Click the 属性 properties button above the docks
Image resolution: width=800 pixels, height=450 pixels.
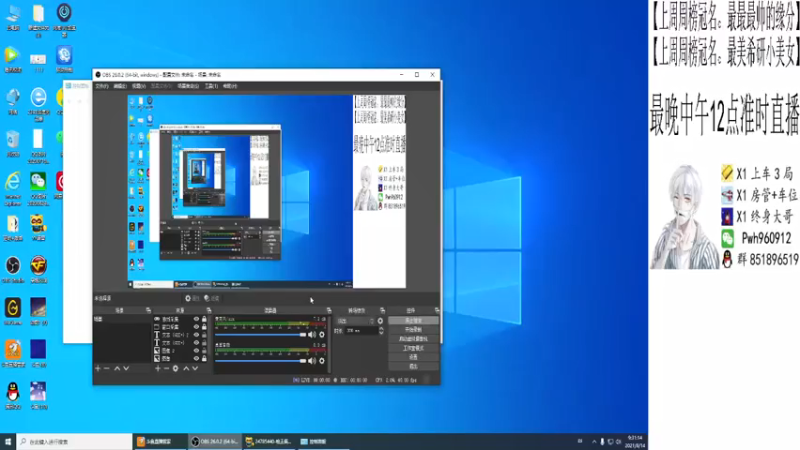pyautogui.click(x=192, y=298)
